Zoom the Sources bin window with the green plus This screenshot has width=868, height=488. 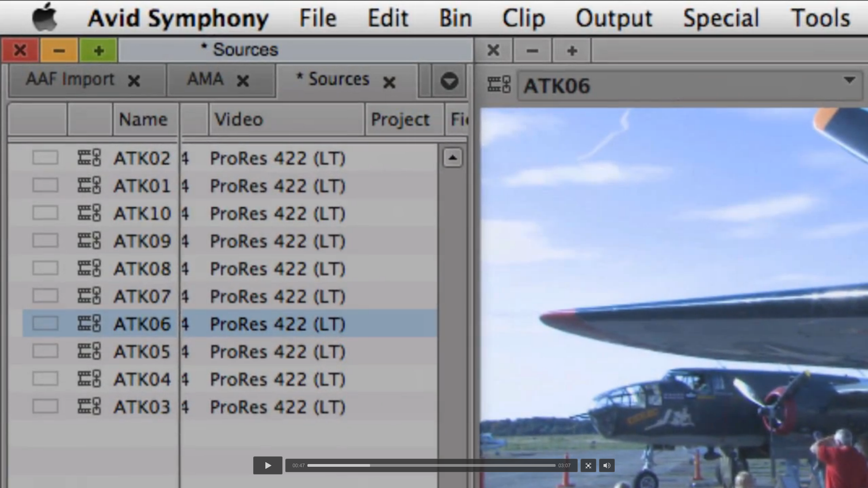(x=99, y=50)
